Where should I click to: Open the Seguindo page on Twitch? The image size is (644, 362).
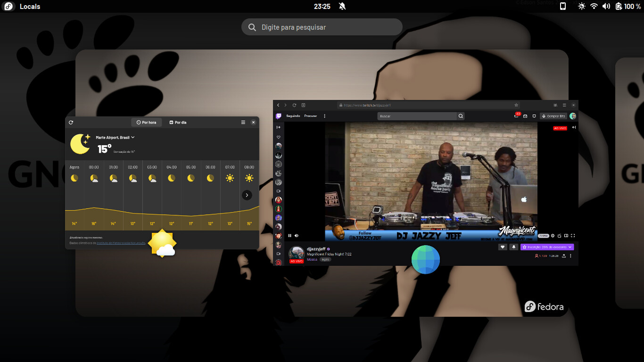point(293,116)
